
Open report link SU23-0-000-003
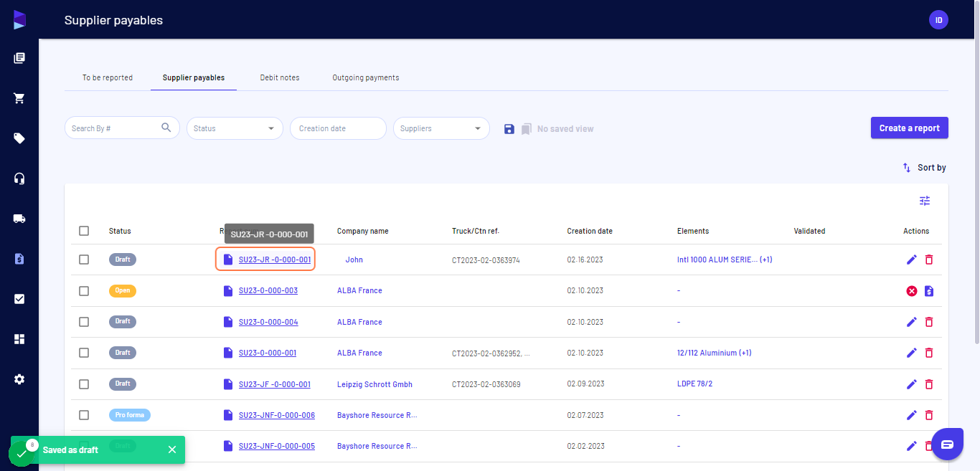[x=268, y=291]
